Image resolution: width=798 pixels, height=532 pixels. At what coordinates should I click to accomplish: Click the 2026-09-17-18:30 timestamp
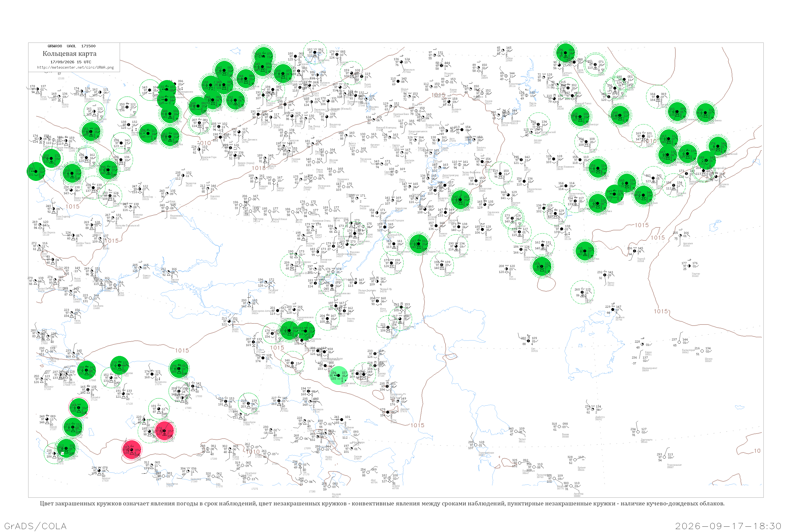coord(728,526)
